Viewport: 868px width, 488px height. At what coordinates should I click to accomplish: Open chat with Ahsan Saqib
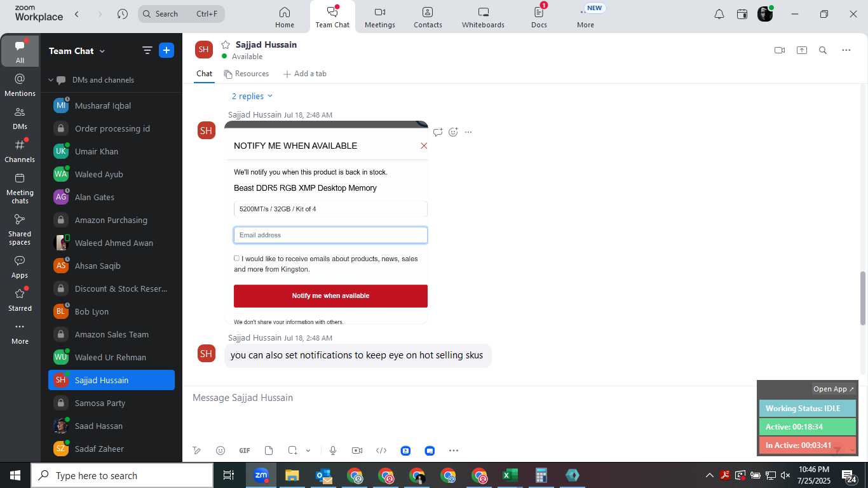coord(111,266)
